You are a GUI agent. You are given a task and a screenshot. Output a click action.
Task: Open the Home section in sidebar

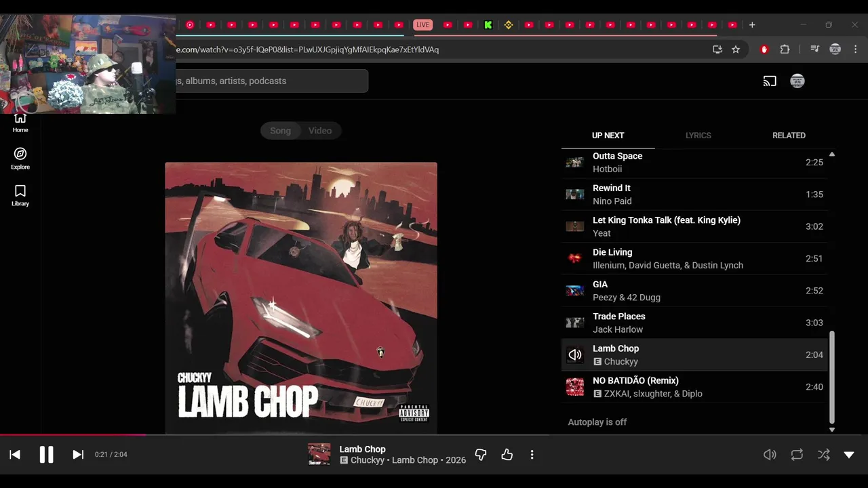pos(20,123)
